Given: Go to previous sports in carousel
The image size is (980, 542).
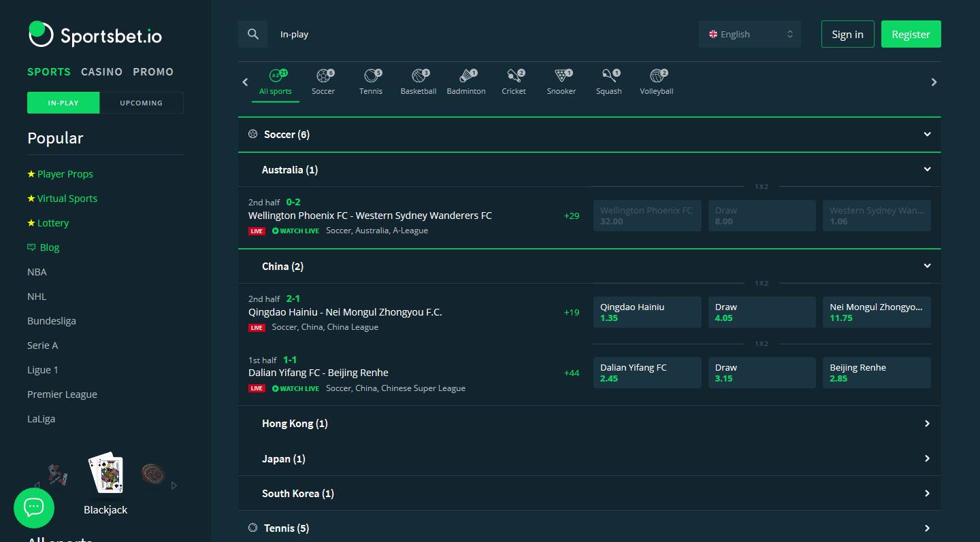Looking at the screenshot, I should click(x=246, y=82).
